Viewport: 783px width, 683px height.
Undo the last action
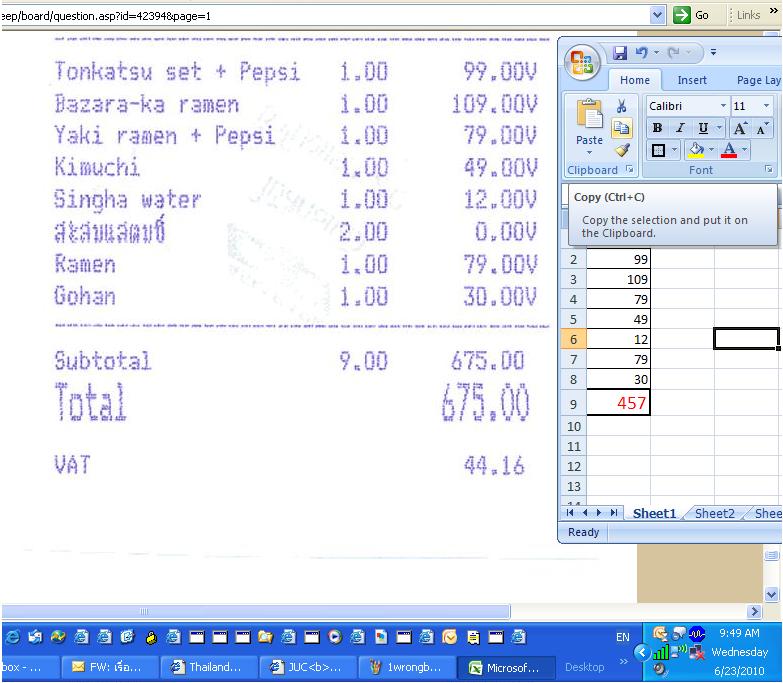(643, 53)
